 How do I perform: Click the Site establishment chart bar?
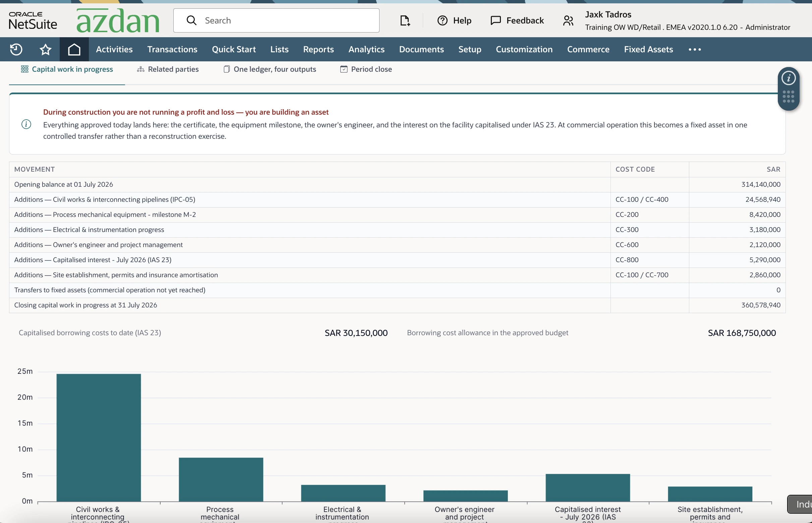click(x=710, y=494)
